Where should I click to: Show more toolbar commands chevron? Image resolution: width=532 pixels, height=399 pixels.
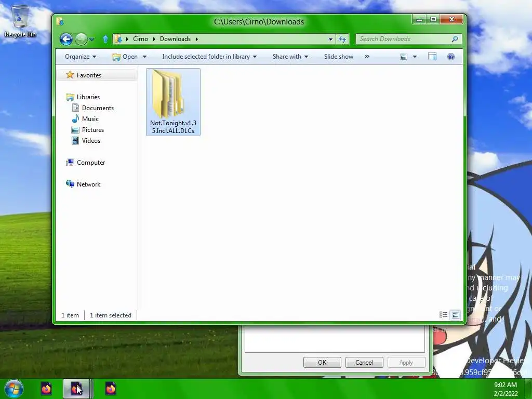click(x=367, y=57)
